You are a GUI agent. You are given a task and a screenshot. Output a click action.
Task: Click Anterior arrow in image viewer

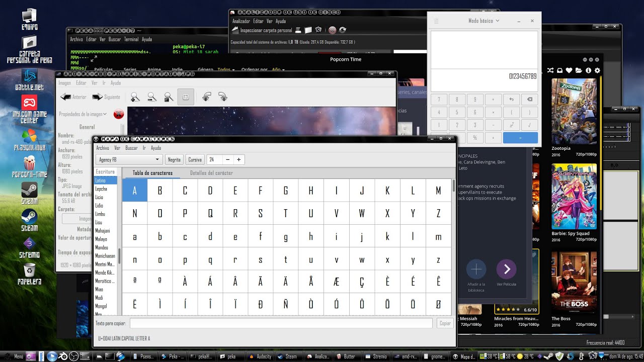pyautogui.click(x=73, y=97)
